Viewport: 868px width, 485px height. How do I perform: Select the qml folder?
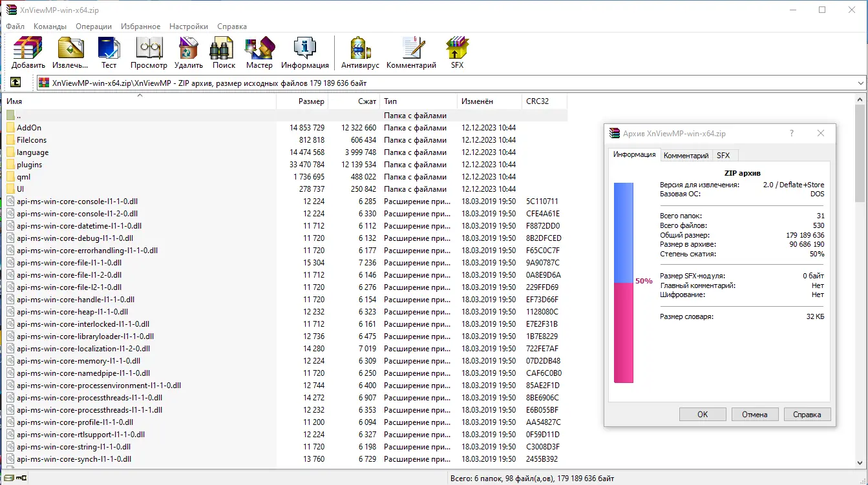[23, 177]
